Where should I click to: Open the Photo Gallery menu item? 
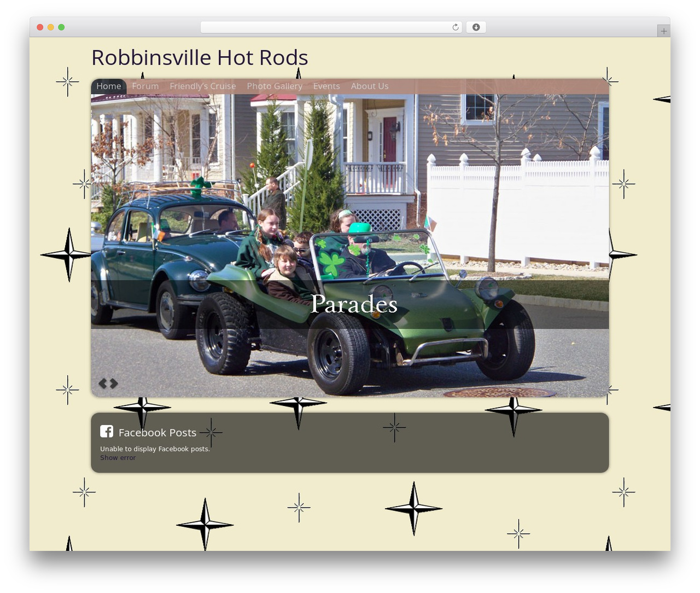pos(275,86)
